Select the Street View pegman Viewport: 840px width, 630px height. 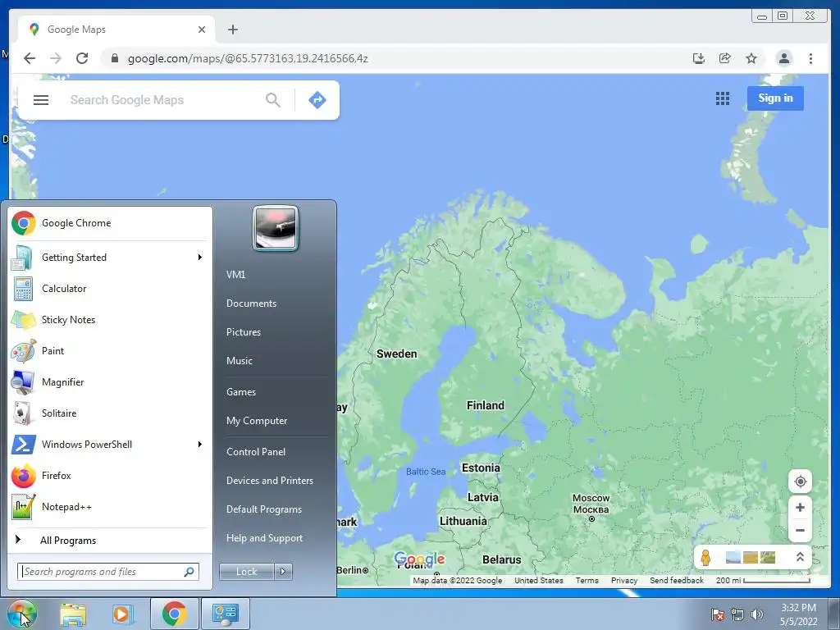705,558
